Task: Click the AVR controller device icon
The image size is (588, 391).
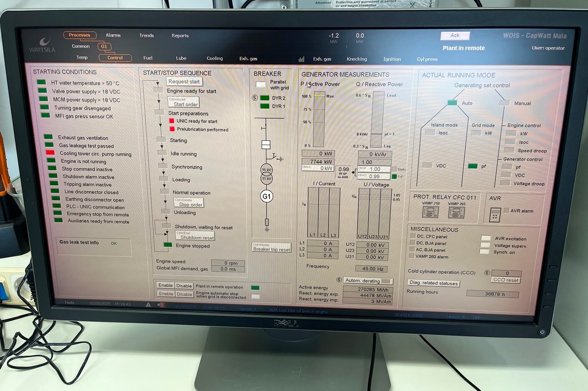Action: pos(495,215)
